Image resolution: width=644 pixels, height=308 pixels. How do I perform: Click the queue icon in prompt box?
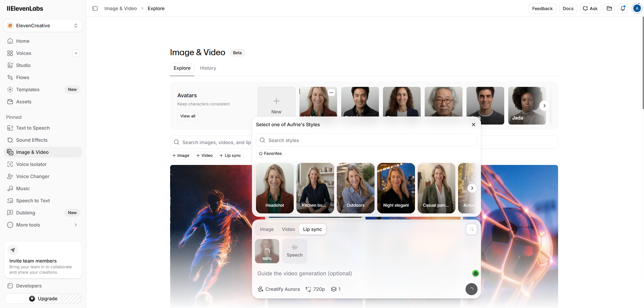click(472, 229)
